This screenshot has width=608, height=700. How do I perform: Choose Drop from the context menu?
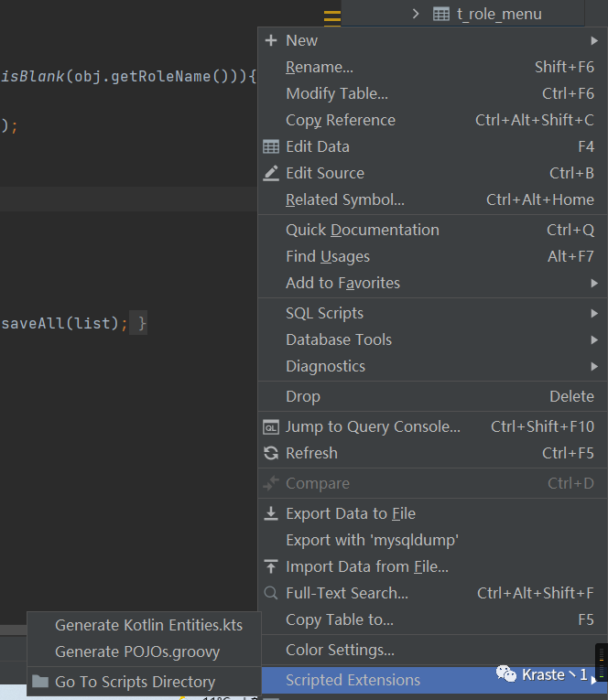[303, 396]
